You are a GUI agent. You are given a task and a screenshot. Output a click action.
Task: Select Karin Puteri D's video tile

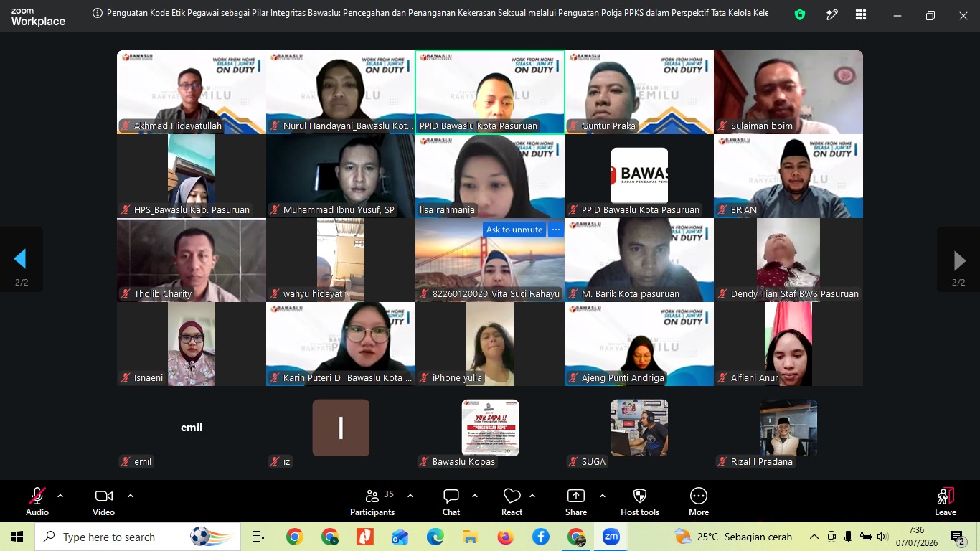pyautogui.click(x=341, y=344)
